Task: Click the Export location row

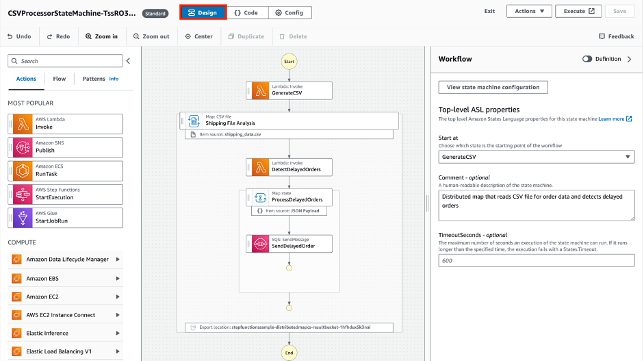Action: (x=289, y=327)
